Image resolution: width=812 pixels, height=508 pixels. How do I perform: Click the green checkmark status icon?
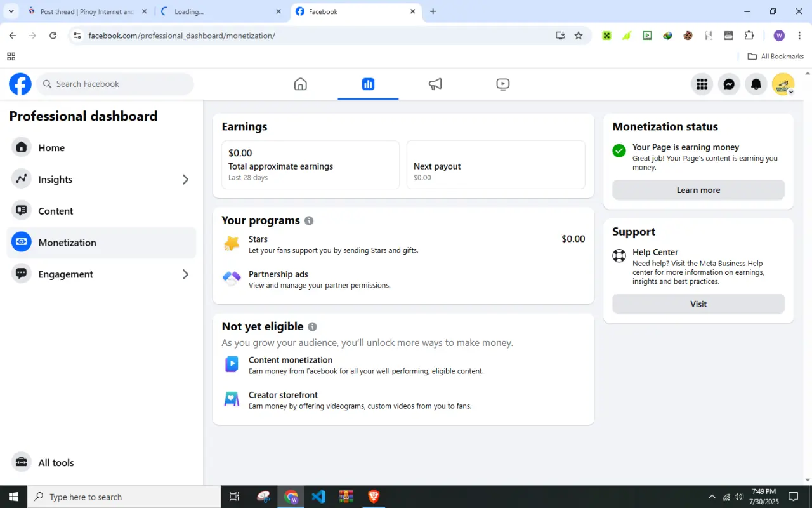pyautogui.click(x=619, y=150)
